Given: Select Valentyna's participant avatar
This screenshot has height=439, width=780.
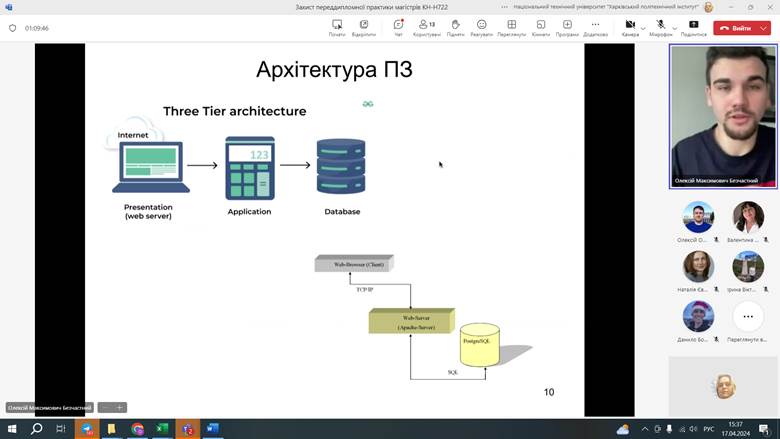Looking at the screenshot, I should tap(748, 218).
